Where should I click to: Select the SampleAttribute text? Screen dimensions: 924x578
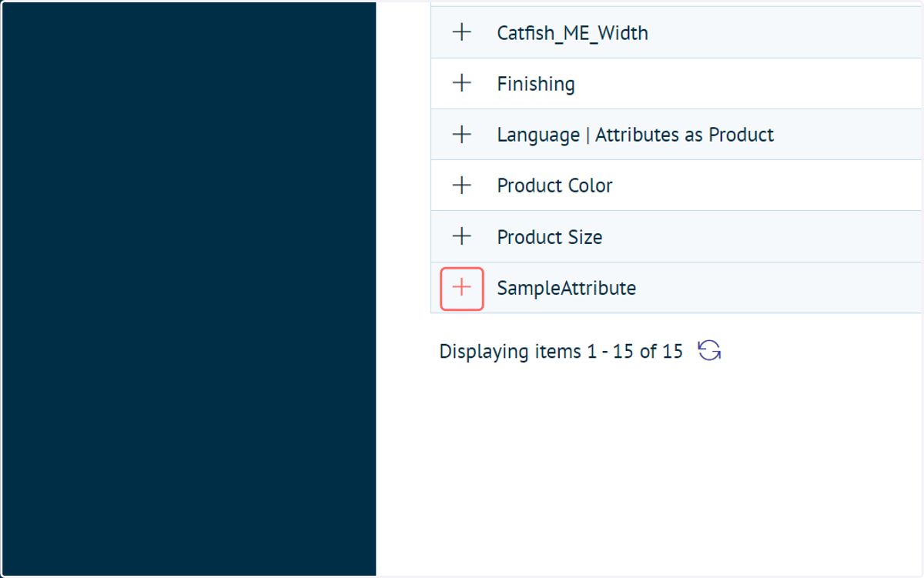[567, 288]
